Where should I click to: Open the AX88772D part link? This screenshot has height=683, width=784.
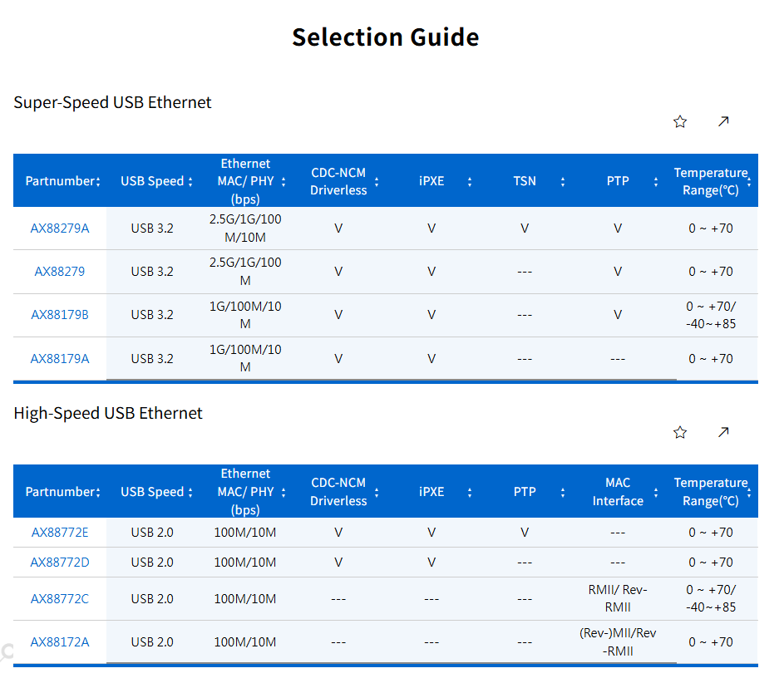click(60, 562)
